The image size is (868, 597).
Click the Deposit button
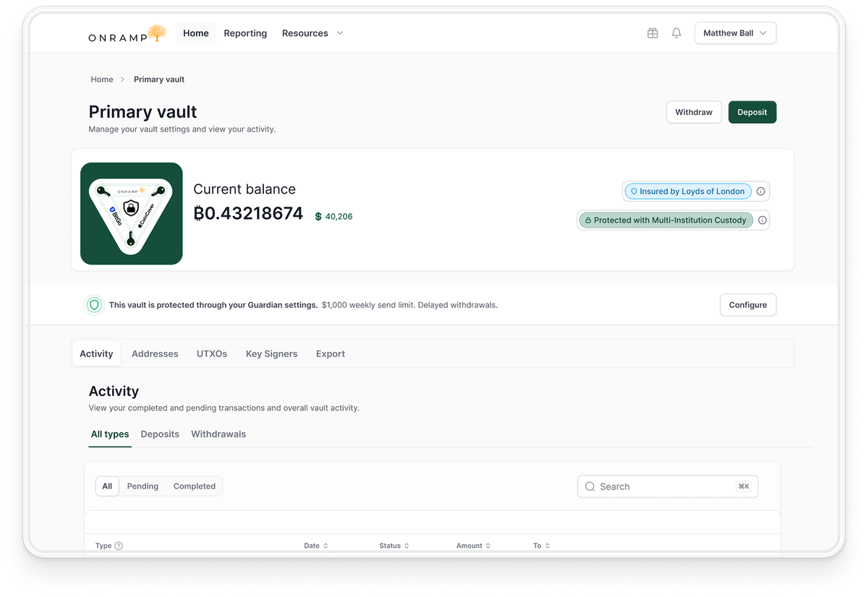pyautogui.click(x=752, y=112)
